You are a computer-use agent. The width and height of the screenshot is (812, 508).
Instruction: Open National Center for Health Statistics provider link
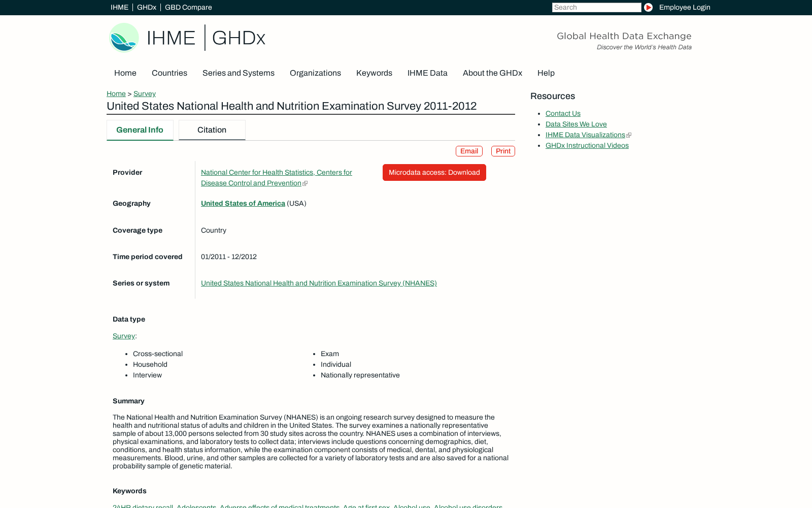(277, 178)
